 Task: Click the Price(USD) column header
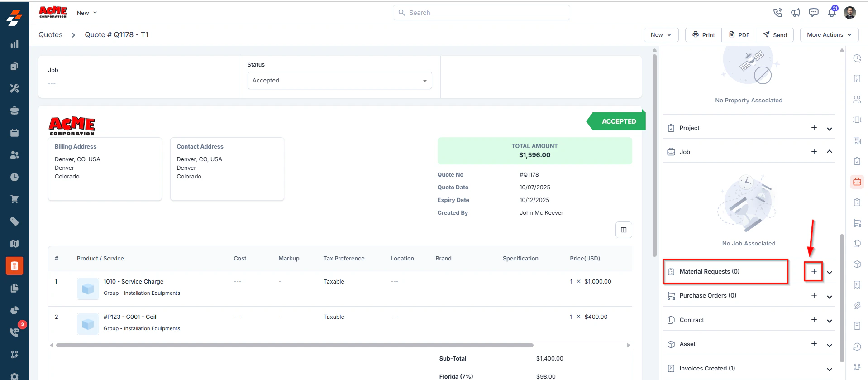click(x=585, y=258)
